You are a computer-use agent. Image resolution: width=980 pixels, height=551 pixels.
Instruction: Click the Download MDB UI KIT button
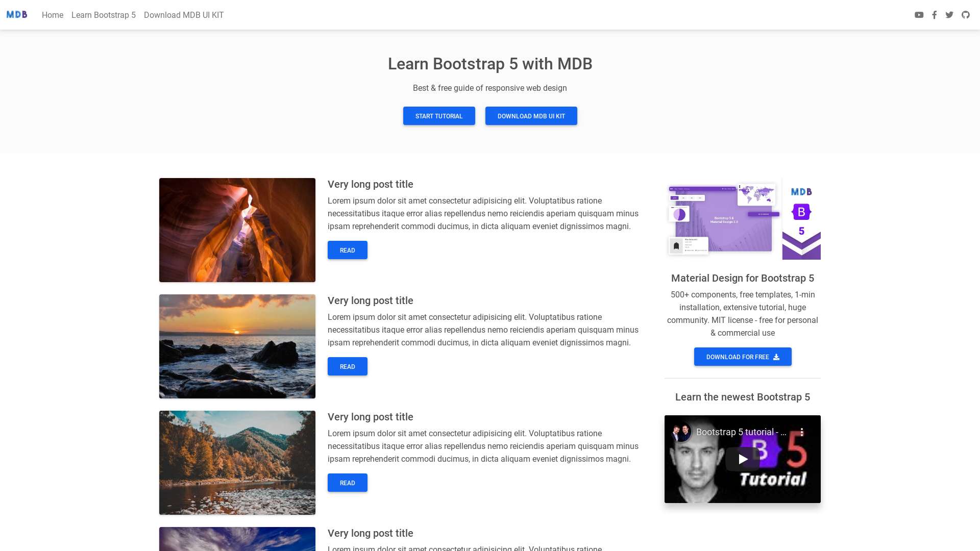531,116
